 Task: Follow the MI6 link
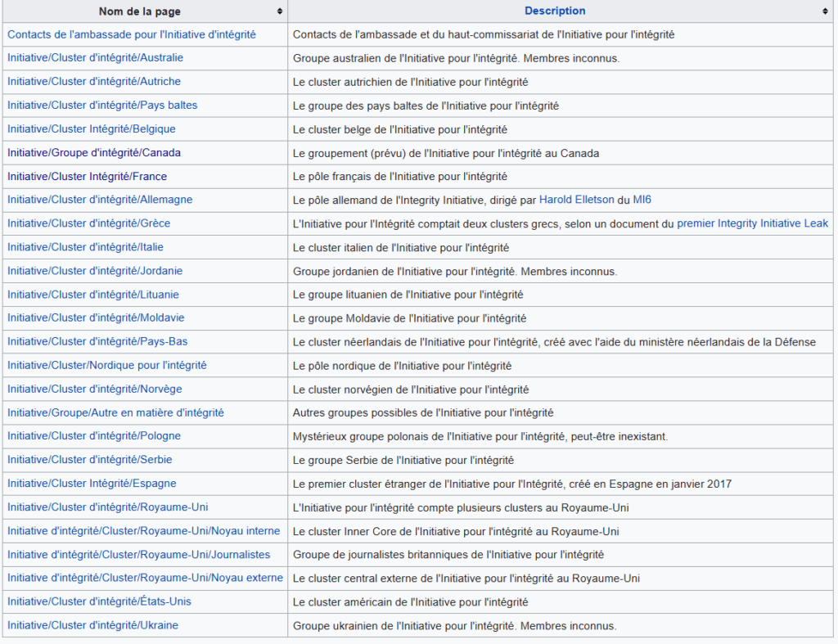click(642, 200)
